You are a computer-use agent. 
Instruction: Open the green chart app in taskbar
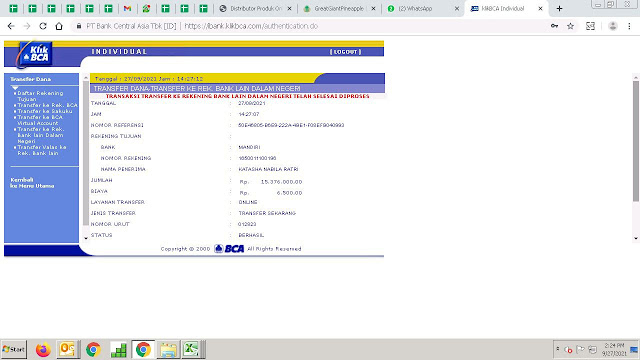coord(118,350)
